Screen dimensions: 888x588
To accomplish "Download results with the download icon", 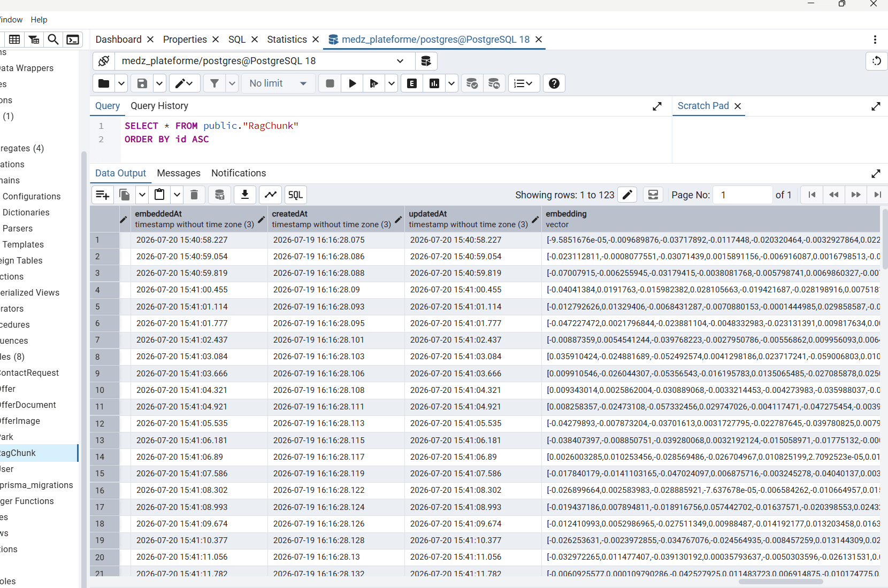I will 245,195.
